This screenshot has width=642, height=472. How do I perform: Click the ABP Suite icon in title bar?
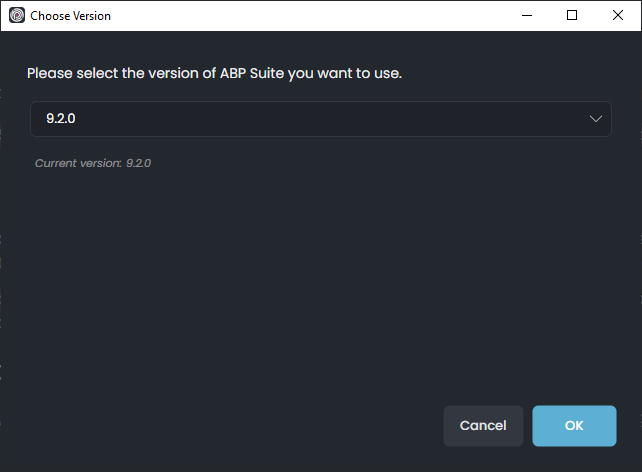pos(17,16)
